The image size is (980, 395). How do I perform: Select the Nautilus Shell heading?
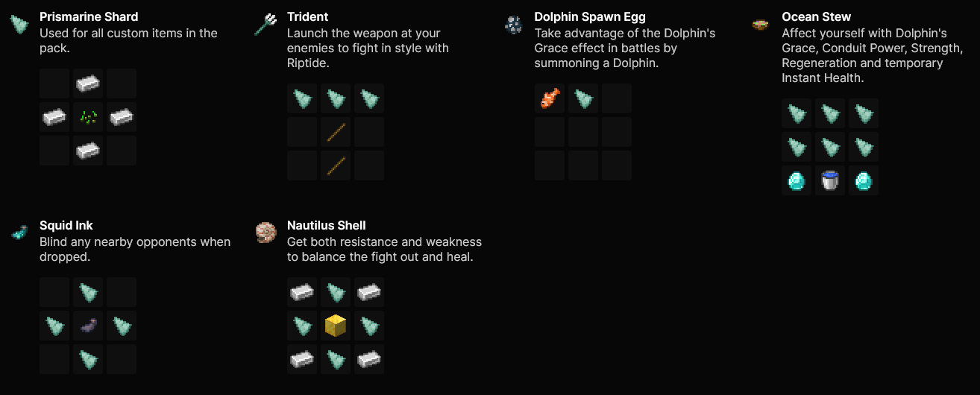[x=327, y=225]
